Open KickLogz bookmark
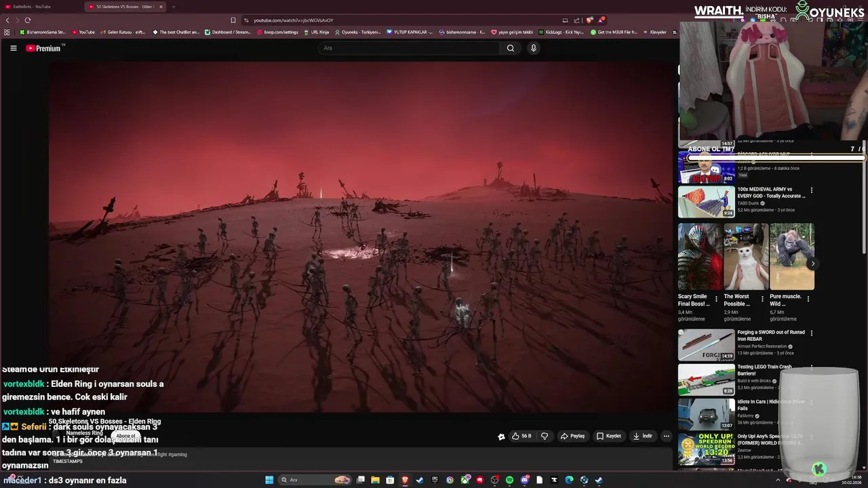868x488 pixels. pos(561,32)
